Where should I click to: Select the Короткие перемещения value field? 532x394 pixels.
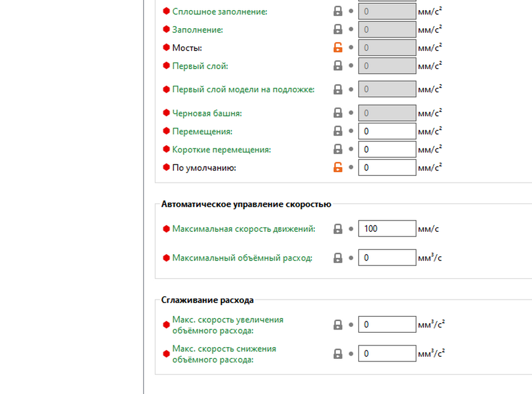click(x=387, y=149)
